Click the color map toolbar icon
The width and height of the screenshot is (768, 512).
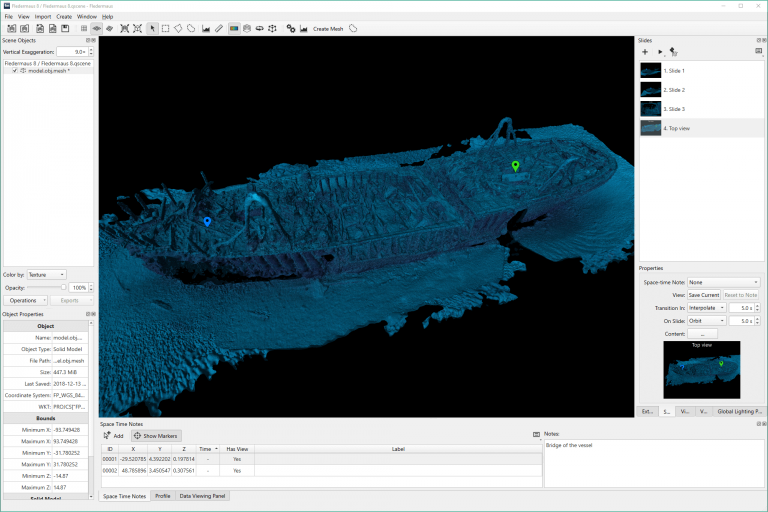tap(234, 28)
